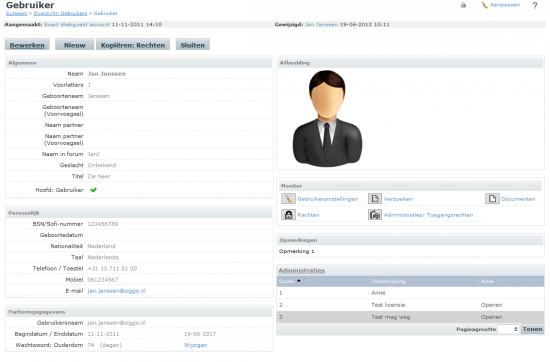
Task: Open the Gebruikersinstellingen icon in Monitor
Action: click(x=288, y=199)
